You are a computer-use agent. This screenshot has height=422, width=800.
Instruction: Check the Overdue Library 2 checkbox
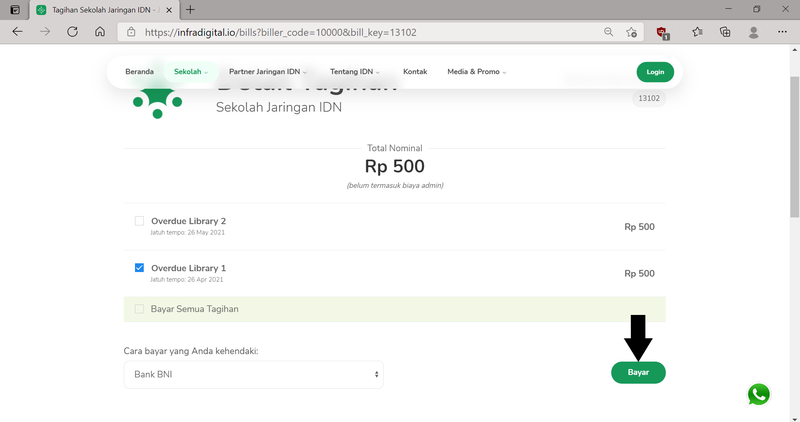click(139, 221)
